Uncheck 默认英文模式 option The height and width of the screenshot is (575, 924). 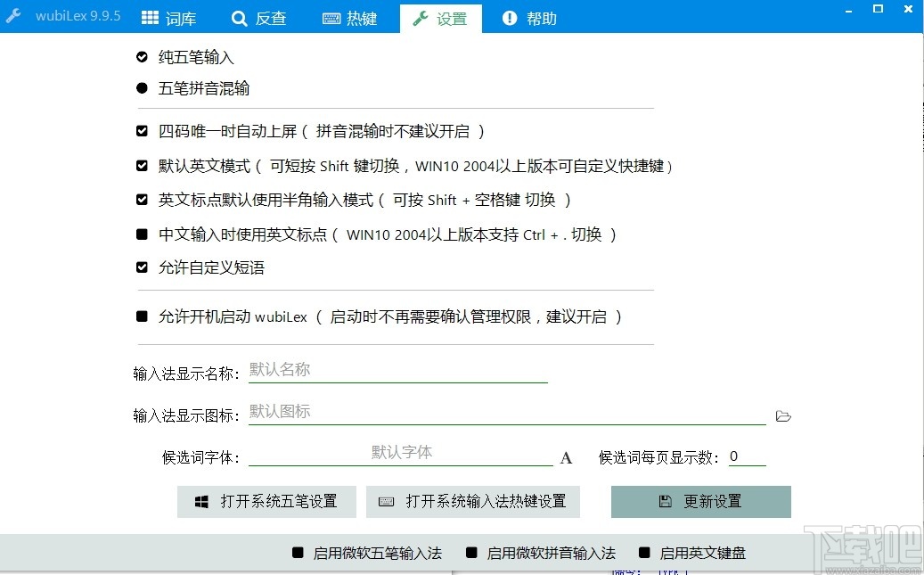(x=141, y=165)
